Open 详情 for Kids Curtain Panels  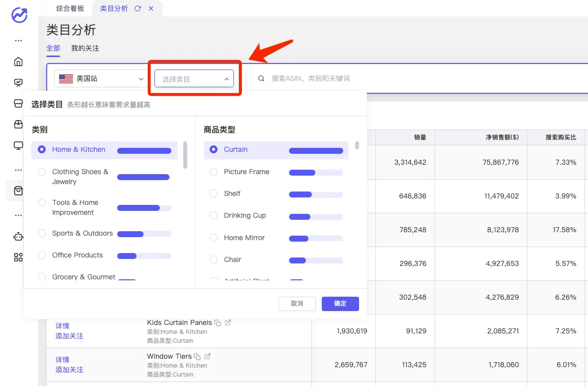(62, 326)
